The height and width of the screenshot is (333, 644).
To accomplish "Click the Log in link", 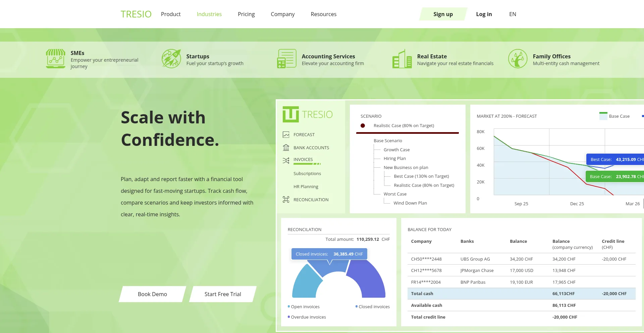I will pyautogui.click(x=484, y=14).
